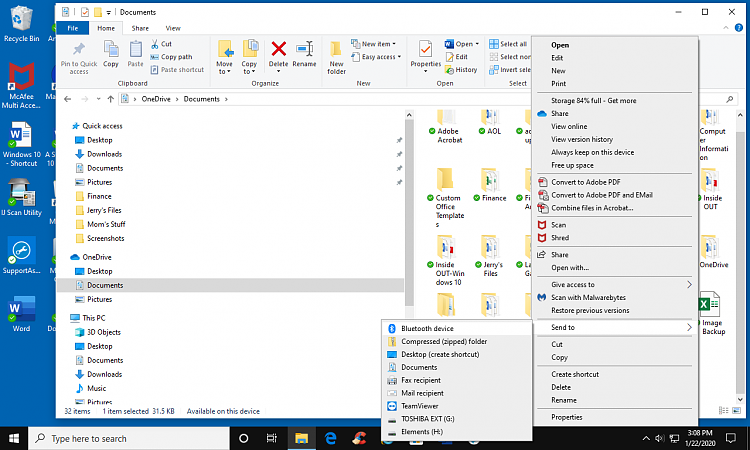Open the File tab
The image size is (750, 450).
[73, 29]
